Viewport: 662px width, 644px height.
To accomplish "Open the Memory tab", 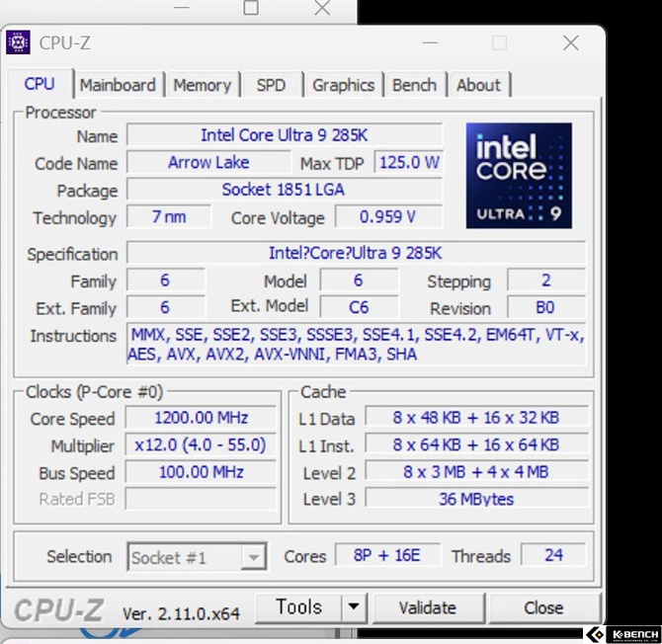I will pos(203,85).
